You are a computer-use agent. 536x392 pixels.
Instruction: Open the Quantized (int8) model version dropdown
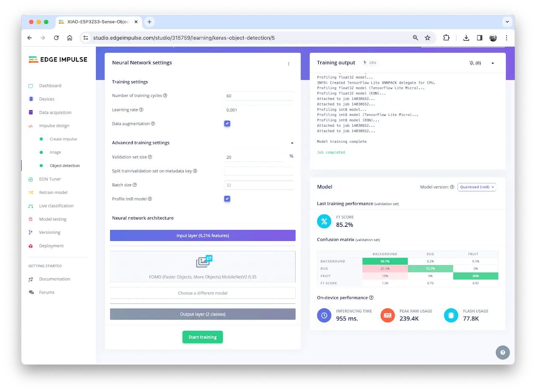477,187
